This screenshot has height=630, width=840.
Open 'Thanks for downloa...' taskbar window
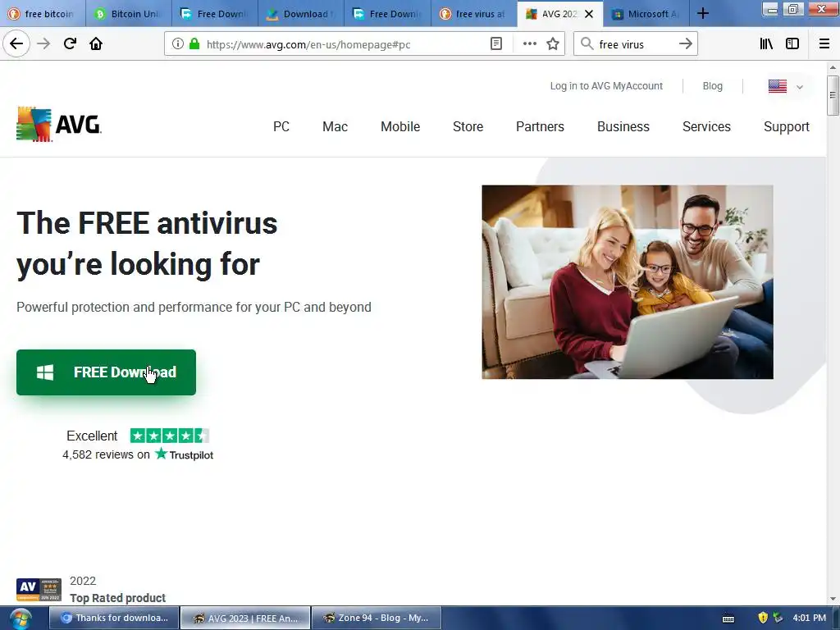point(114,618)
